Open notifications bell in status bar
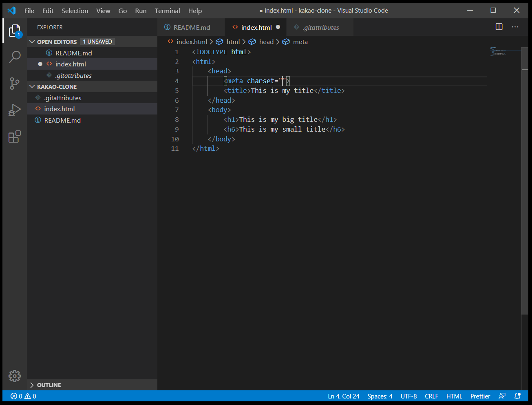This screenshot has width=532, height=405. click(x=518, y=396)
